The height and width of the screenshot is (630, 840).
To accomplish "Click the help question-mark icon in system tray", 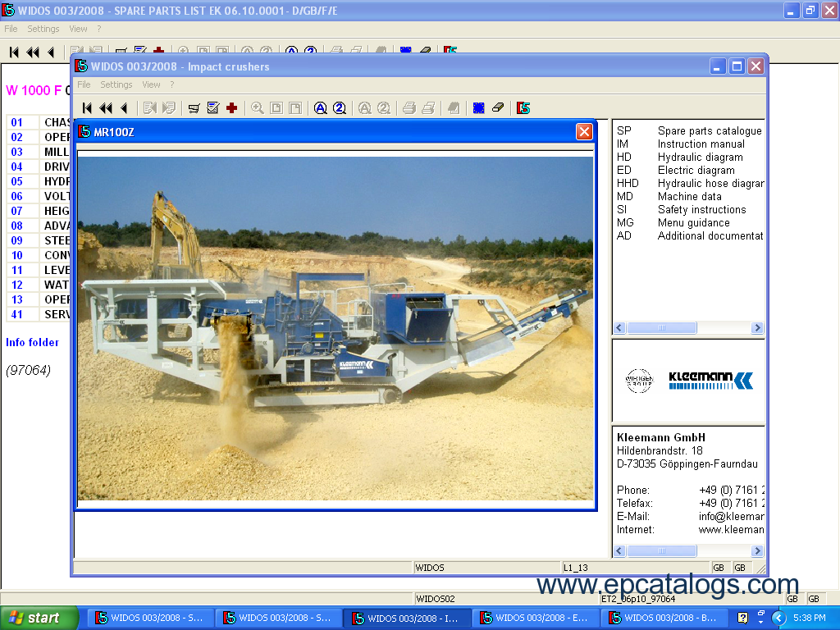I will 742,618.
